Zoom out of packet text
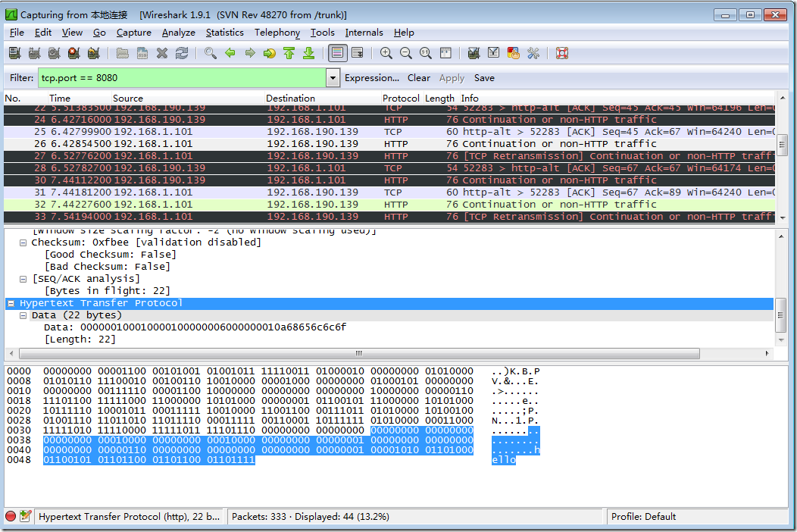This screenshot has width=797, height=532. coord(406,53)
